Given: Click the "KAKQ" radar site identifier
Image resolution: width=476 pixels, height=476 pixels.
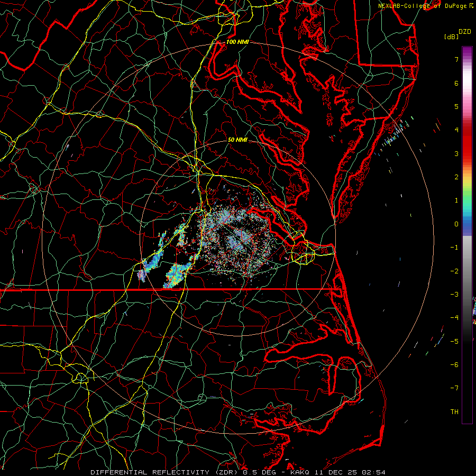Looking at the screenshot, I should pos(300,472).
